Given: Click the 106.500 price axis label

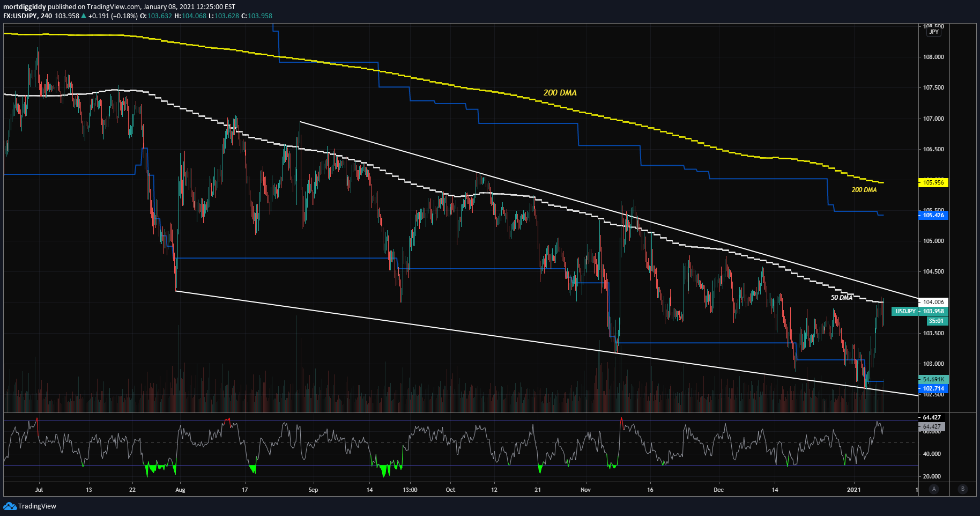Looking at the screenshot, I should coord(933,149).
